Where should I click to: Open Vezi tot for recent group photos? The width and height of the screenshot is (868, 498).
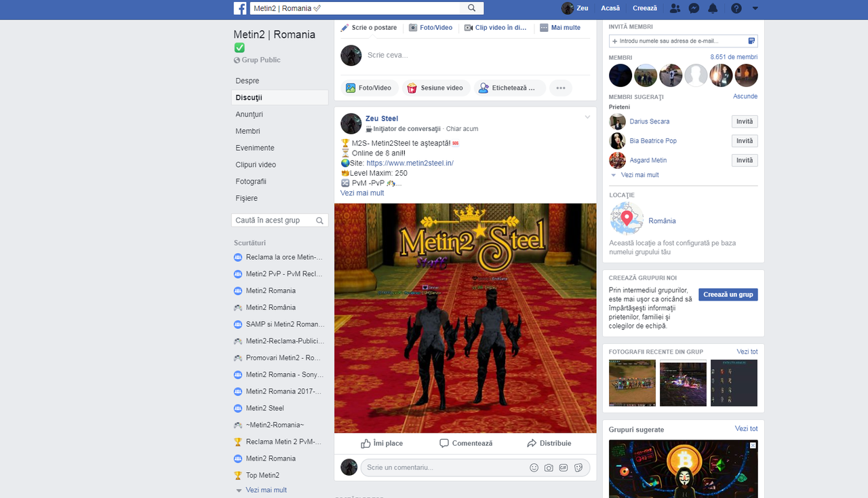[x=747, y=351]
